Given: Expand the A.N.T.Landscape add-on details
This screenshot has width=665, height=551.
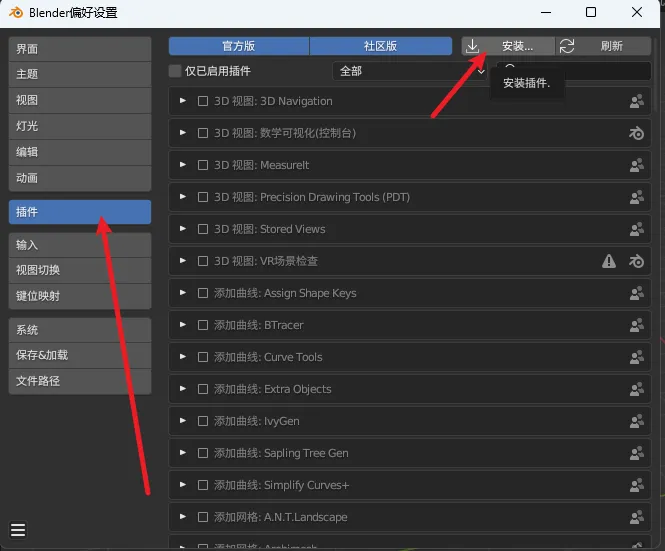Looking at the screenshot, I should click(183, 517).
